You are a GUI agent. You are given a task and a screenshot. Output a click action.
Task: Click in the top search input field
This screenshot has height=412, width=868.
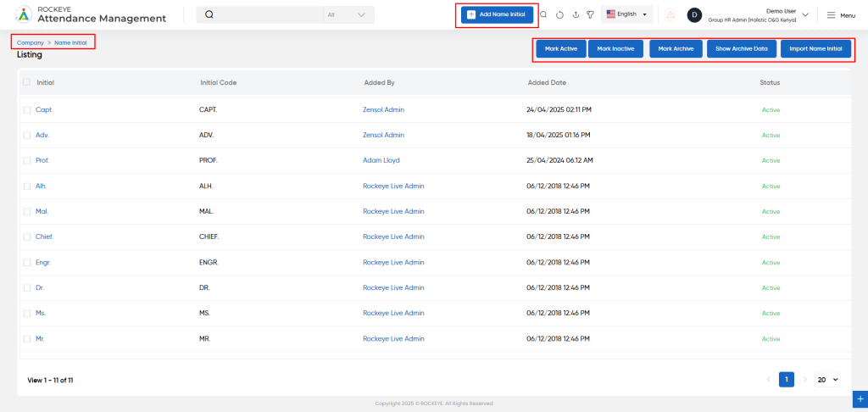pos(269,15)
